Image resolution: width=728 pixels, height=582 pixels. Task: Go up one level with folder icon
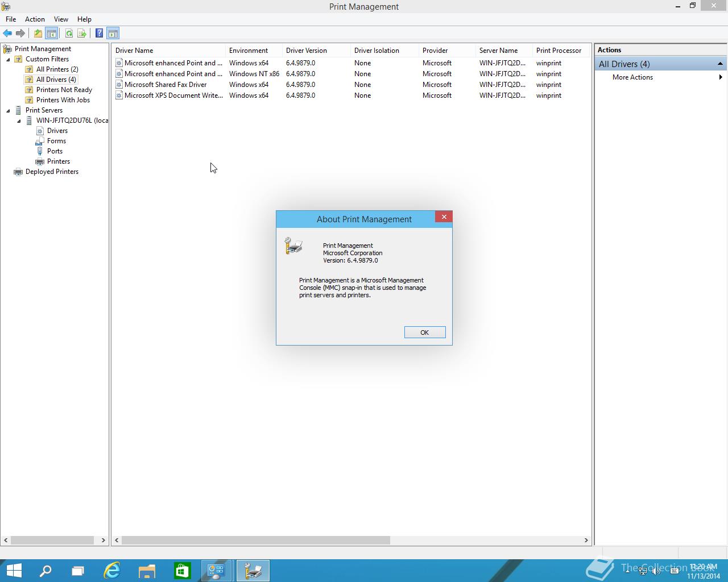coord(38,33)
